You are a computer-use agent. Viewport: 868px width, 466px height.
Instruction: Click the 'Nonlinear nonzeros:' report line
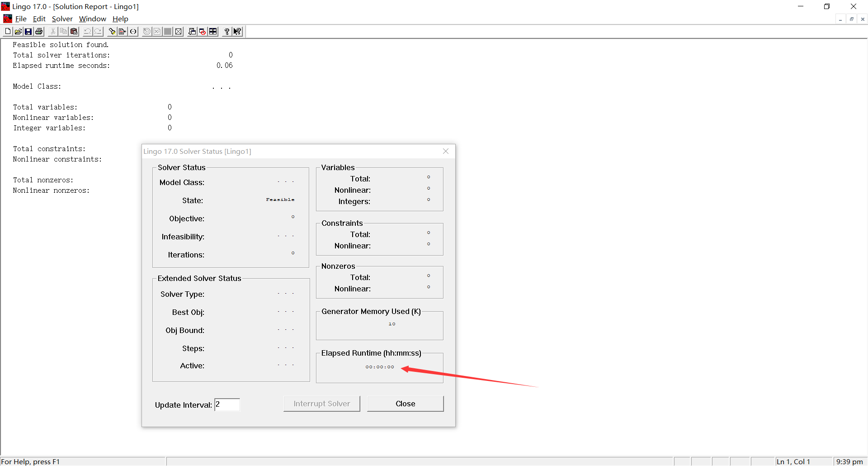[x=51, y=190]
